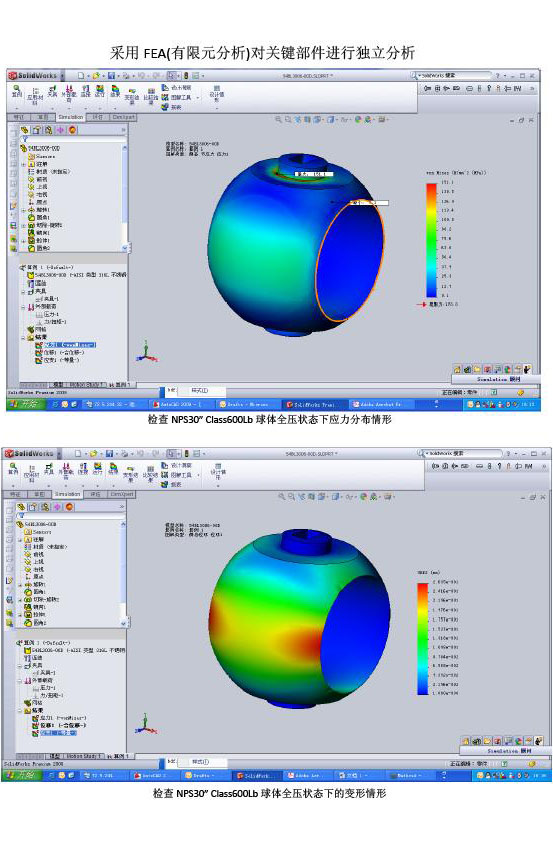This screenshot has width=553, height=842.
Task: Click the Apply Material (应用材料) icon in the stress window ribbon
Action: click(35, 96)
